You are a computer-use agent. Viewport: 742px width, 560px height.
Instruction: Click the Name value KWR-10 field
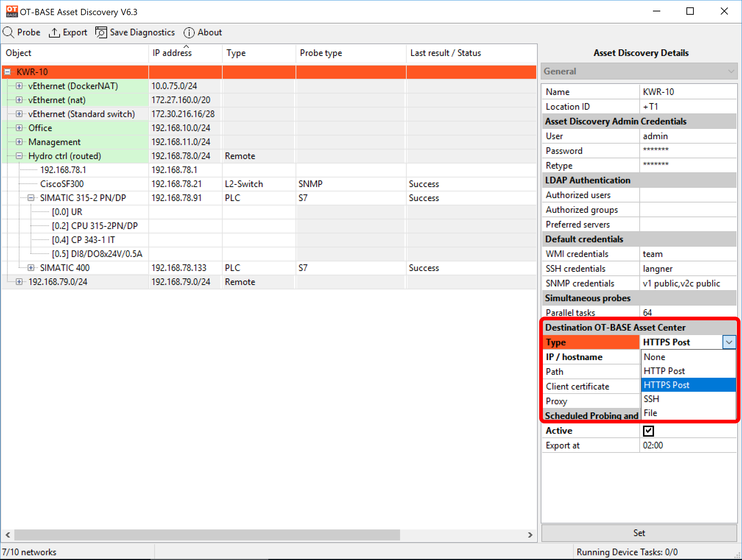[688, 92]
